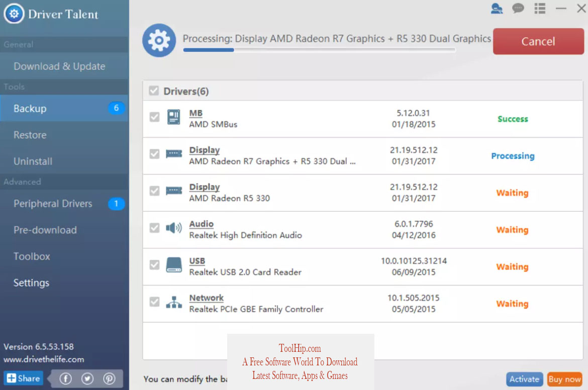Cancel the driver backup process
Image resolution: width=588 pixels, height=390 pixels.
pyautogui.click(x=538, y=41)
